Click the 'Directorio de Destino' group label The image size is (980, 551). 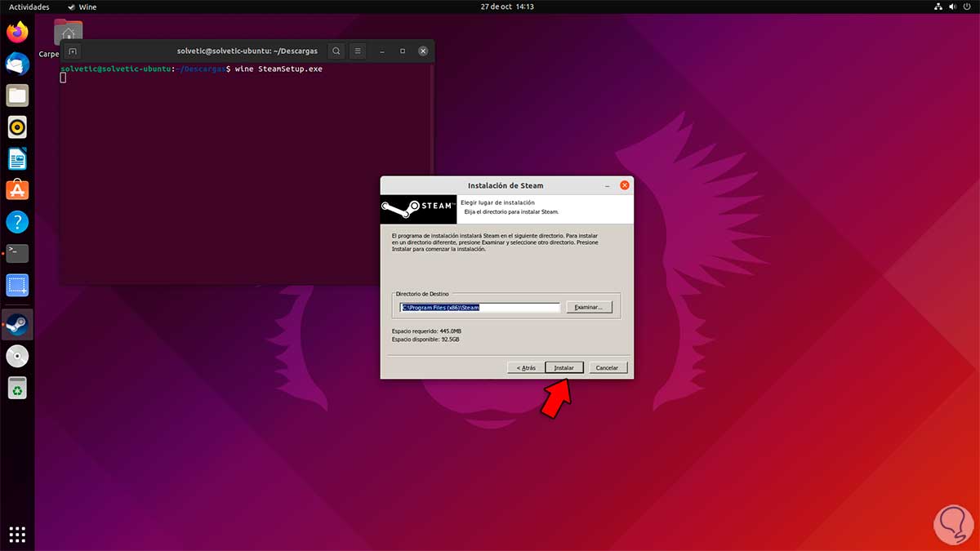(422, 293)
